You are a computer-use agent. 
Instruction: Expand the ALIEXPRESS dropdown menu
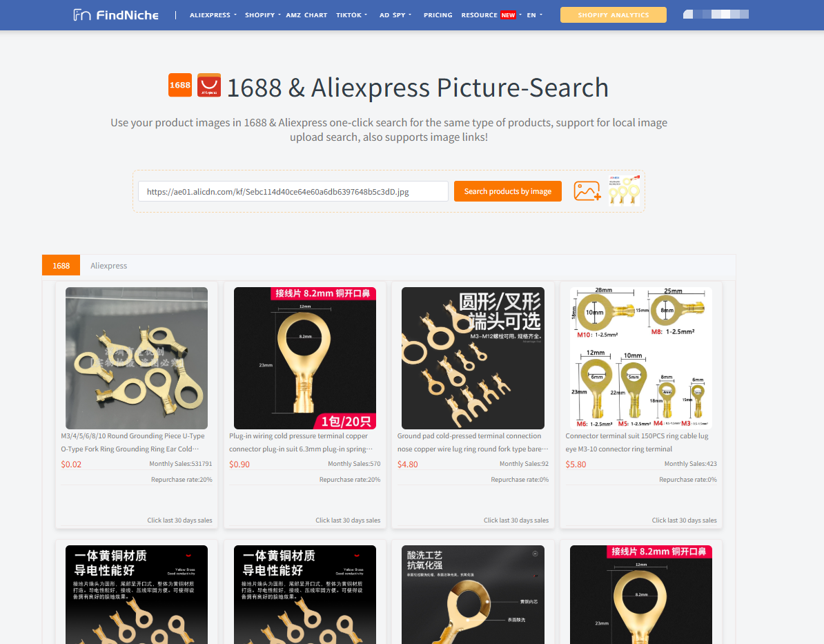click(x=213, y=14)
